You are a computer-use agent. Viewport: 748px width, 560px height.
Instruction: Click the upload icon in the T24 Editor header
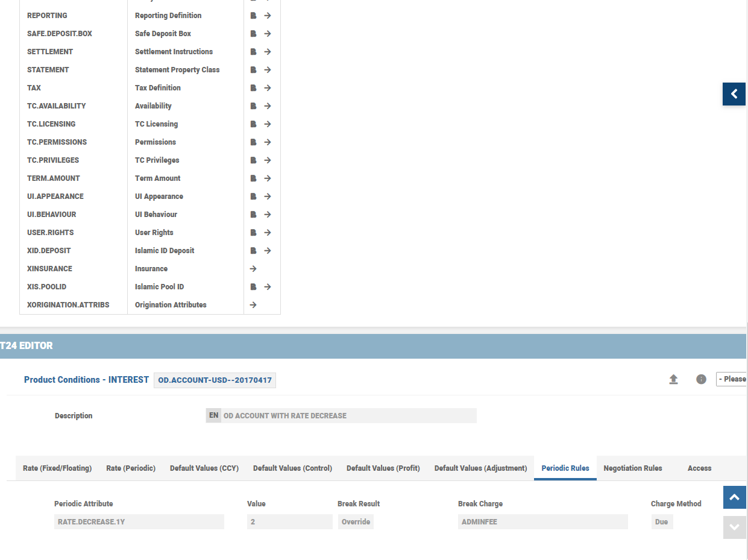point(673,379)
